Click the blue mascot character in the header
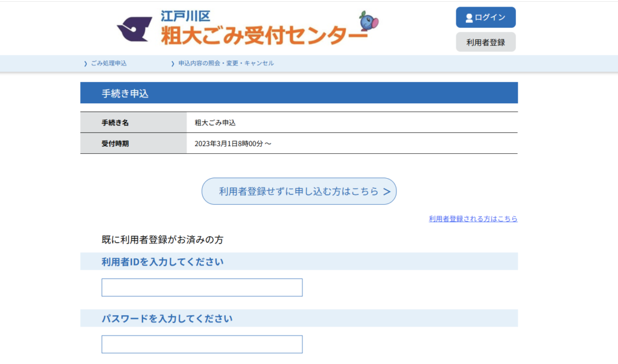Viewport: 618px width, 364px height. [x=369, y=21]
